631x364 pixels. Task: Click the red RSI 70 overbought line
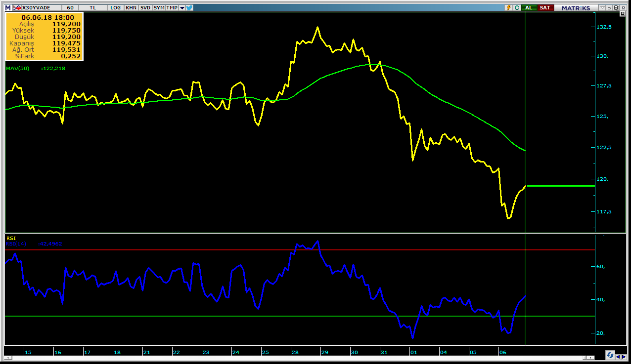tap(300, 249)
